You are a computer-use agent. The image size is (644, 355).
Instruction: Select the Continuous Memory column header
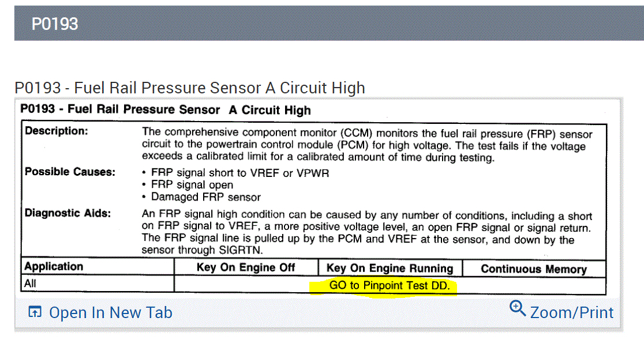[x=533, y=269]
